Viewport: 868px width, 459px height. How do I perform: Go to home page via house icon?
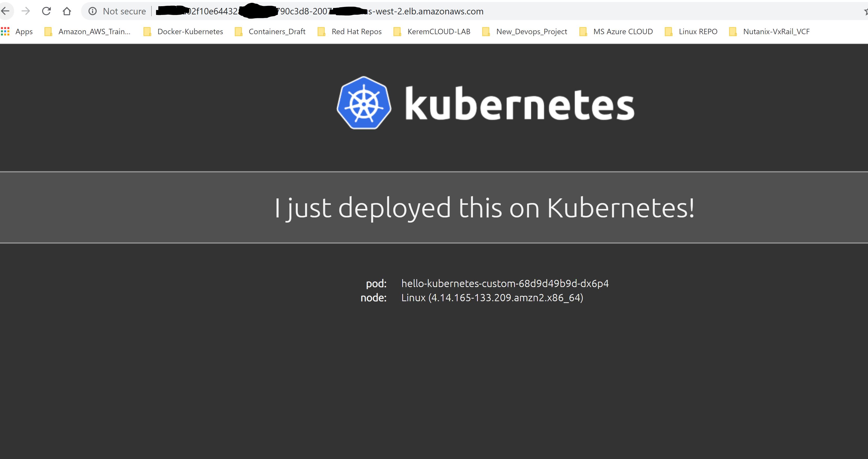tap(67, 11)
